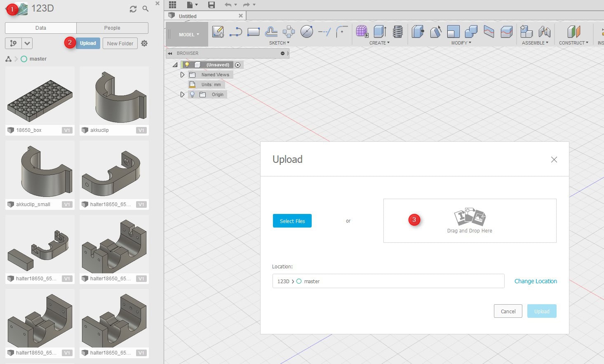The height and width of the screenshot is (364, 604).
Task: Switch to the People tab
Action: [112, 28]
